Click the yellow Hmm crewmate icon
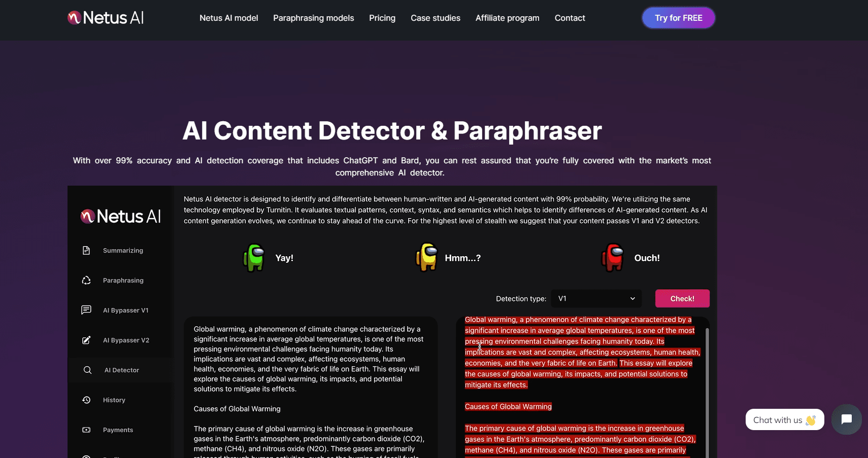The height and width of the screenshot is (458, 868). [426, 258]
